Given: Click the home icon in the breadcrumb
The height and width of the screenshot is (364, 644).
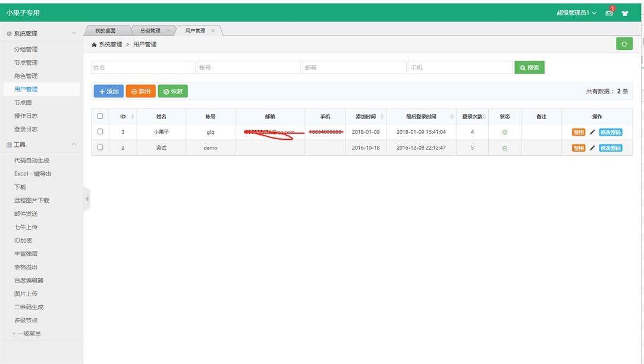Looking at the screenshot, I should click(x=94, y=45).
